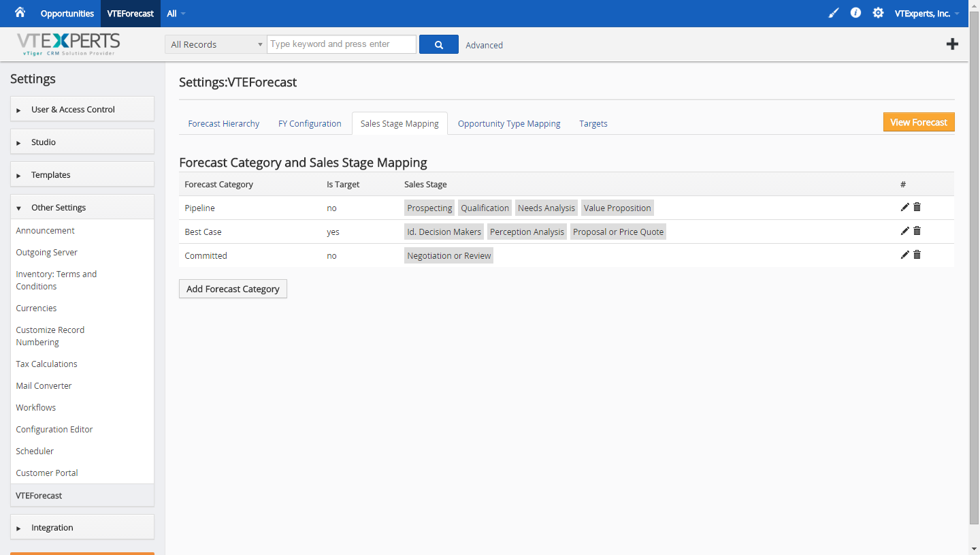Click the Pipeline category cell
This screenshot has height=555, width=980.
(x=200, y=208)
